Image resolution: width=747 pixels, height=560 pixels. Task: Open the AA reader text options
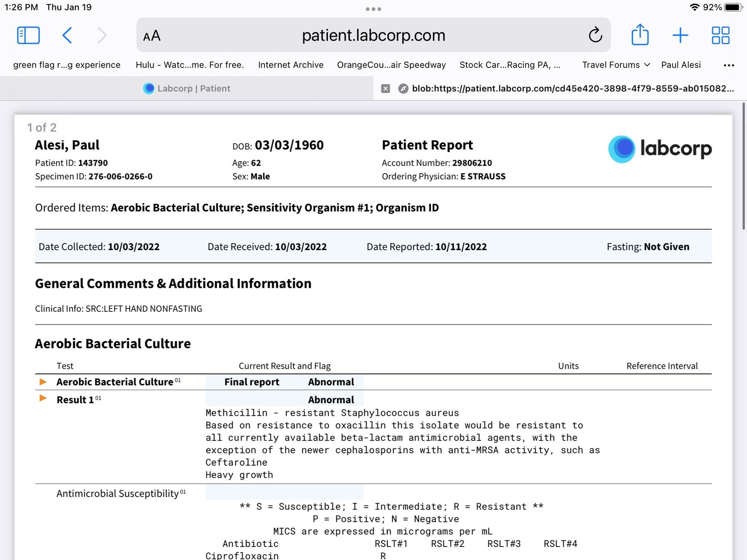[152, 36]
